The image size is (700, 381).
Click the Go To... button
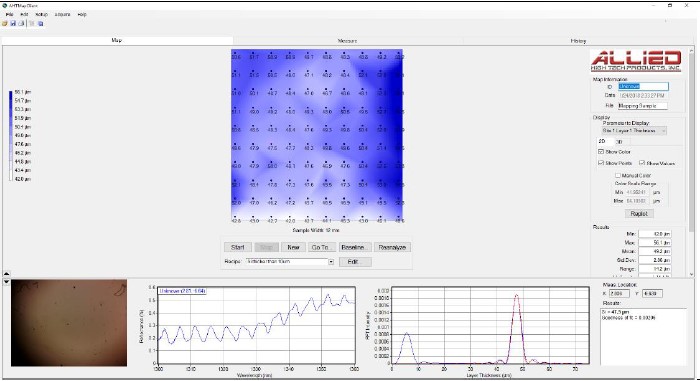click(321, 247)
